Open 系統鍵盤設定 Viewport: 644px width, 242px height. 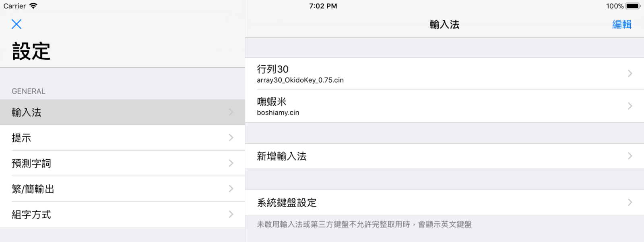pyautogui.click(x=444, y=202)
